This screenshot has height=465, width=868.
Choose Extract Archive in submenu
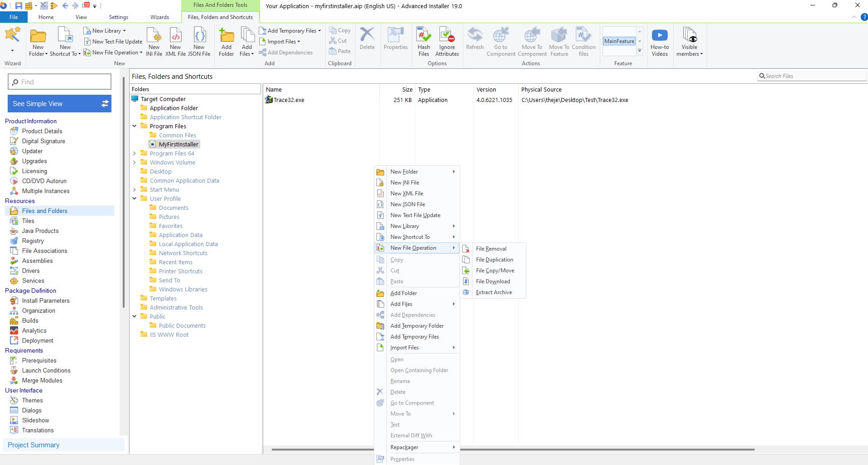494,292
